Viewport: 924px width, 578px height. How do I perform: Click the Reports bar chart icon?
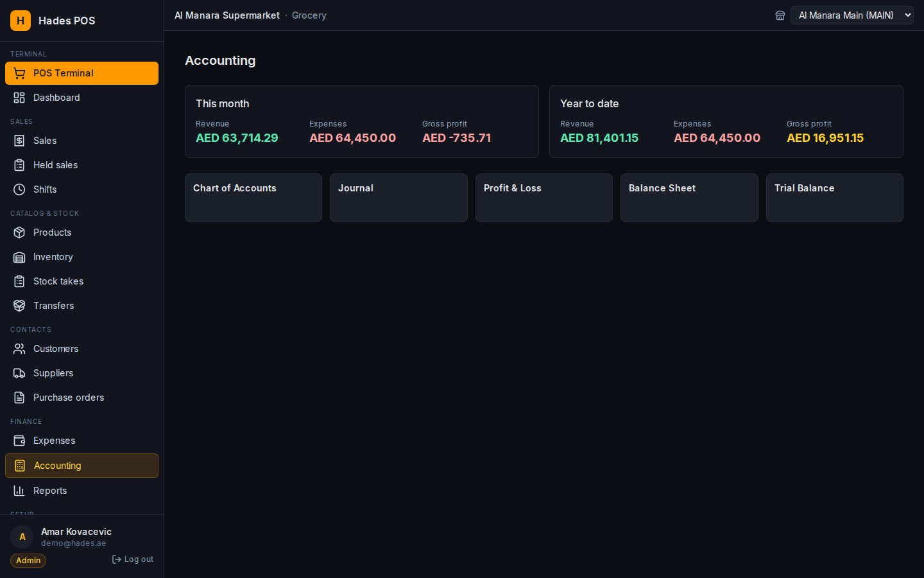coord(19,491)
